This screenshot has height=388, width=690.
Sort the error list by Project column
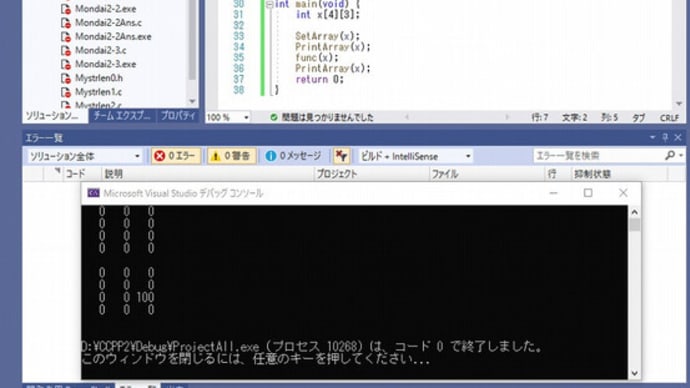pyautogui.click(x=336, y=174)
